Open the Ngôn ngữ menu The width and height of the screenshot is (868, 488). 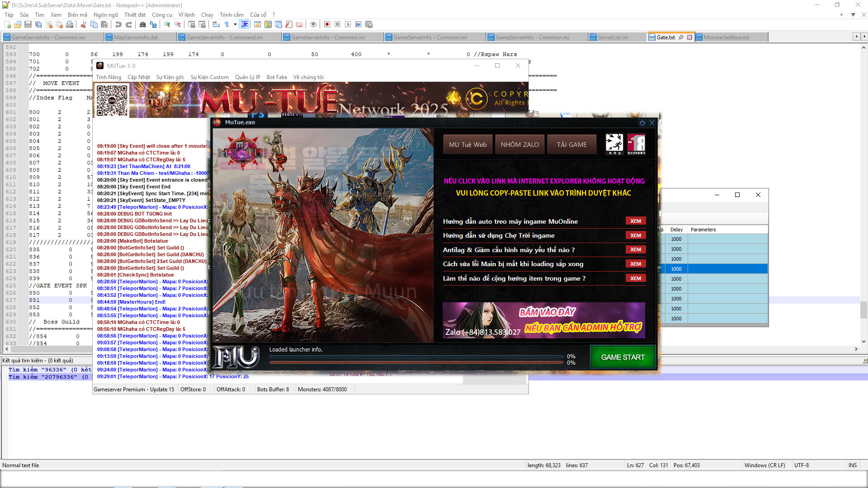tap(106, 15)
